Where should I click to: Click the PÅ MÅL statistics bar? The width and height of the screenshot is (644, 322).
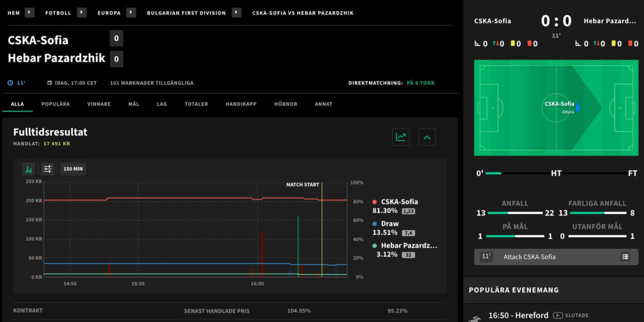tap(515, 236)
